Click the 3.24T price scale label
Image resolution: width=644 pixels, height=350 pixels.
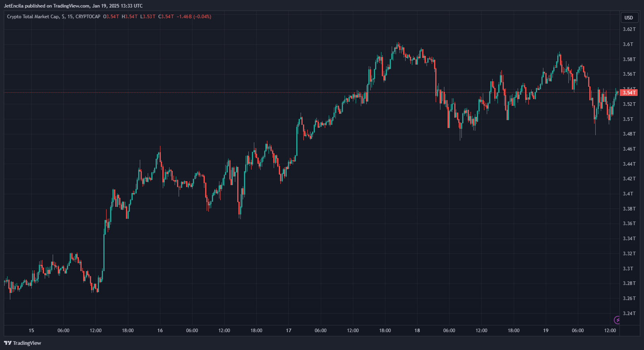(x=629, y=314)
